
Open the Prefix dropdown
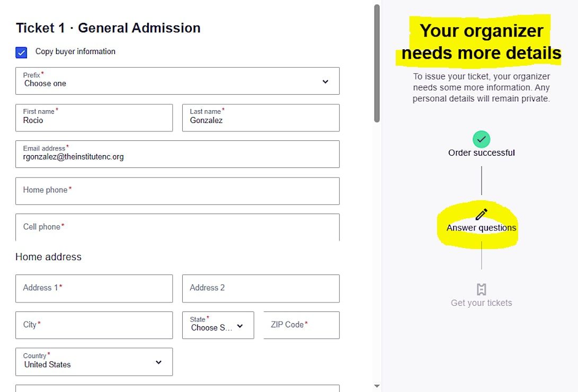pos(177,81)
